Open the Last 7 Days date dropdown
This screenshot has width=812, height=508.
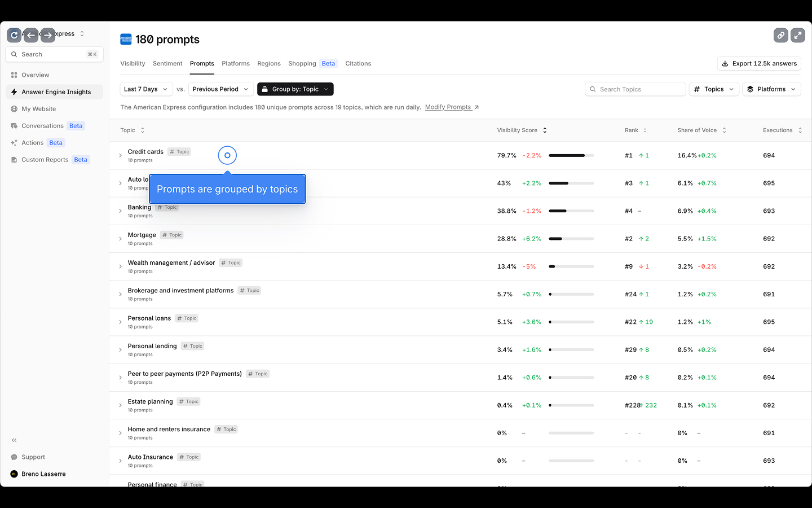pos(147,89)
